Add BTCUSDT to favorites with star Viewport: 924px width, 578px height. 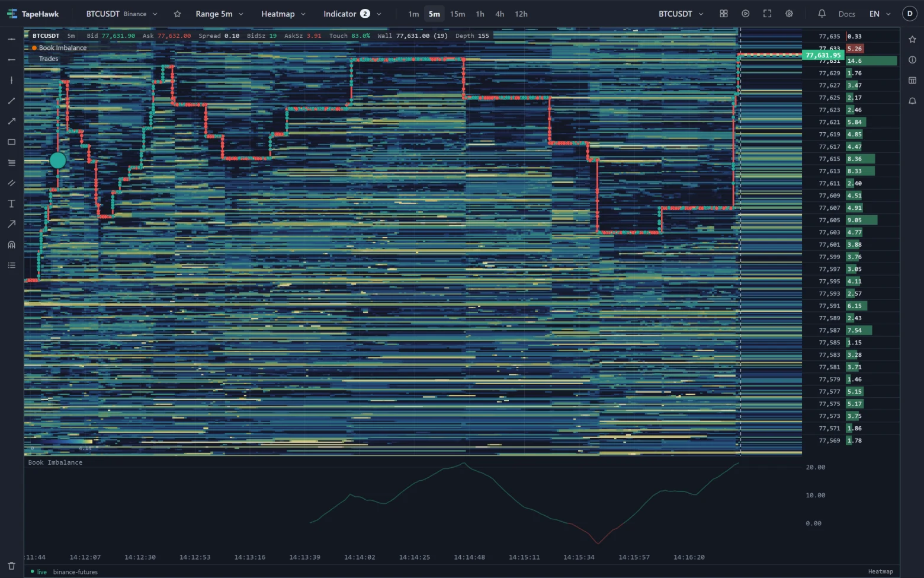point(177,14)
